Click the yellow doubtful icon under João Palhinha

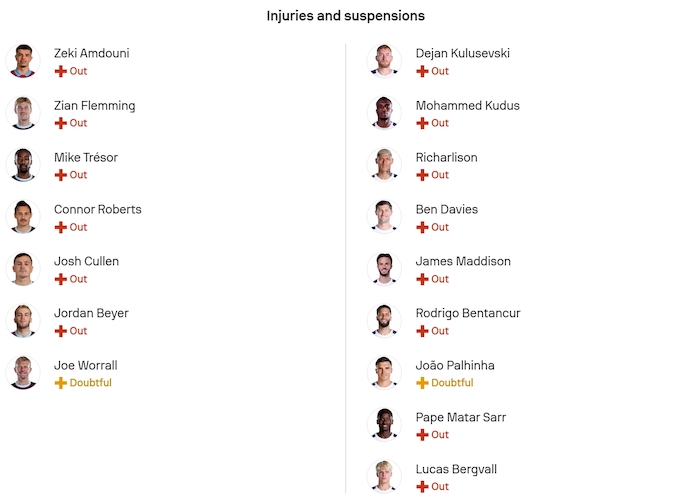[422, 383]
